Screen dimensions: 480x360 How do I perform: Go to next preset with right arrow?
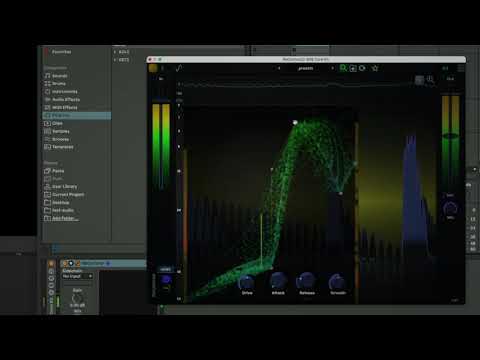tap(332, 68)
